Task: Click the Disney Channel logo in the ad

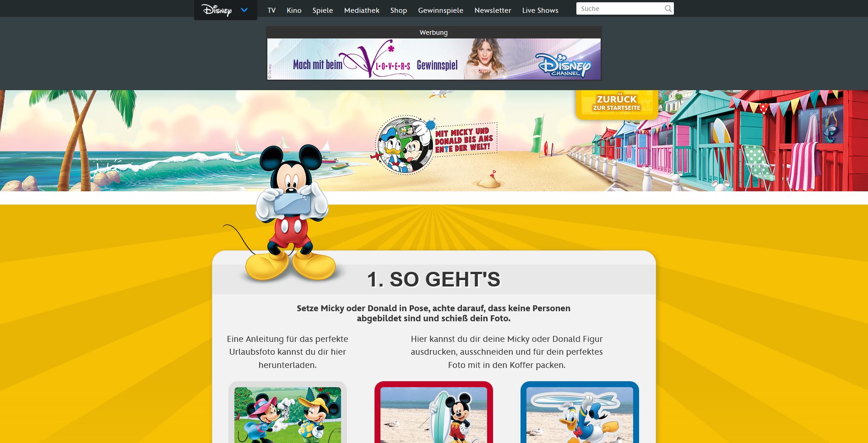Action: 563,65
